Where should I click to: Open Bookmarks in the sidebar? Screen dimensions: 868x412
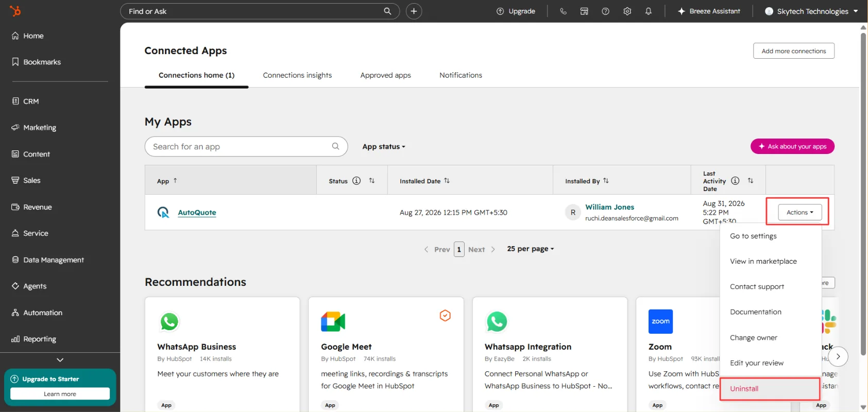tap(36, 62)
